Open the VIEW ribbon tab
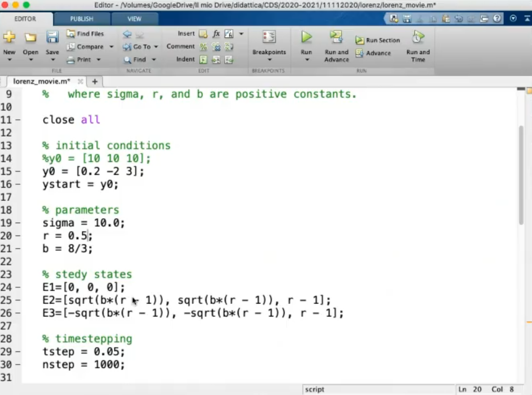Image resolution: width=532 pixels, height=395 pixels. point(134,19)
